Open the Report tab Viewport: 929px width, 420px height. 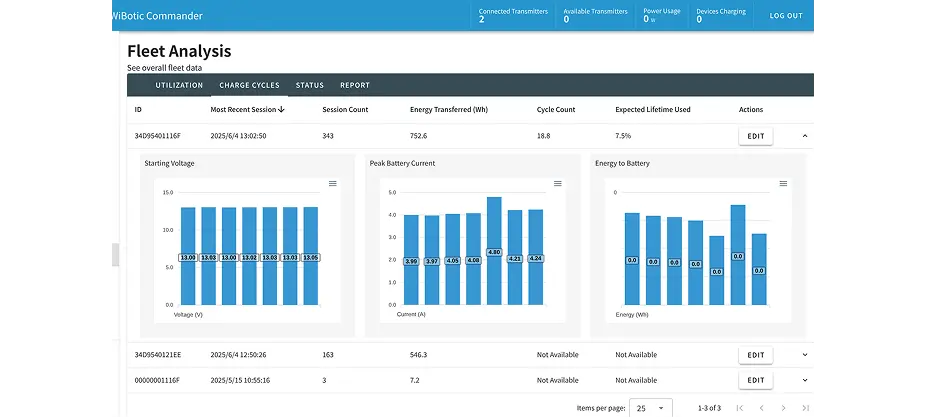point(355,86)
